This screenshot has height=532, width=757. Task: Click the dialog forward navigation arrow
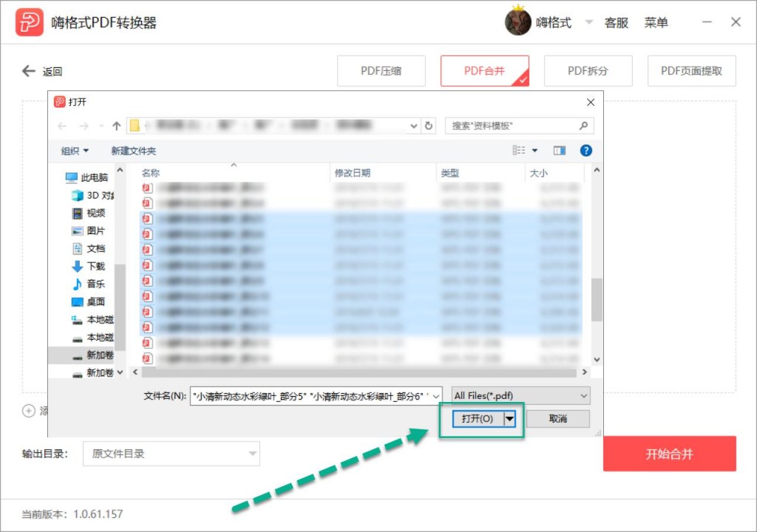pyautogui.click(x=84, y=126)
